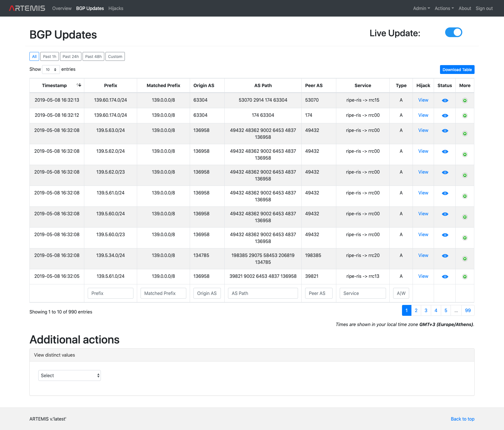Click the green More expand icon on second row
This screenshot has height=430, width=504.
click(x=465, y=116)
